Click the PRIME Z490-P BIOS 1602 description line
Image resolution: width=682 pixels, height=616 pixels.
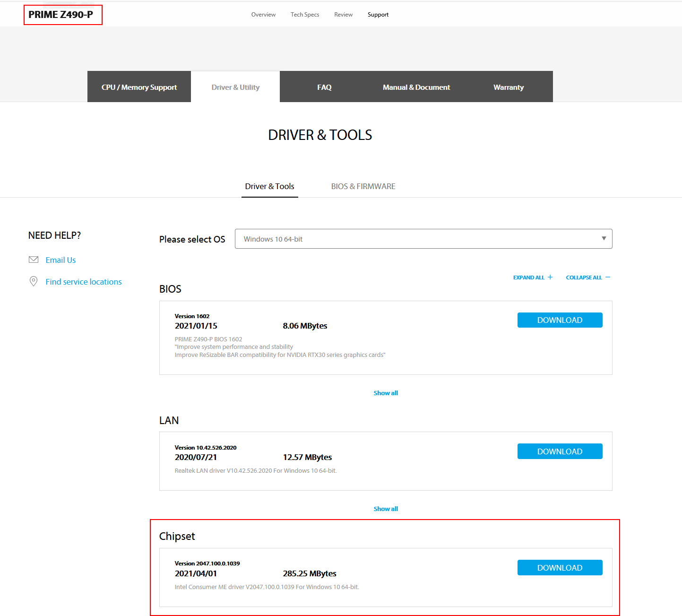[208, 339]
